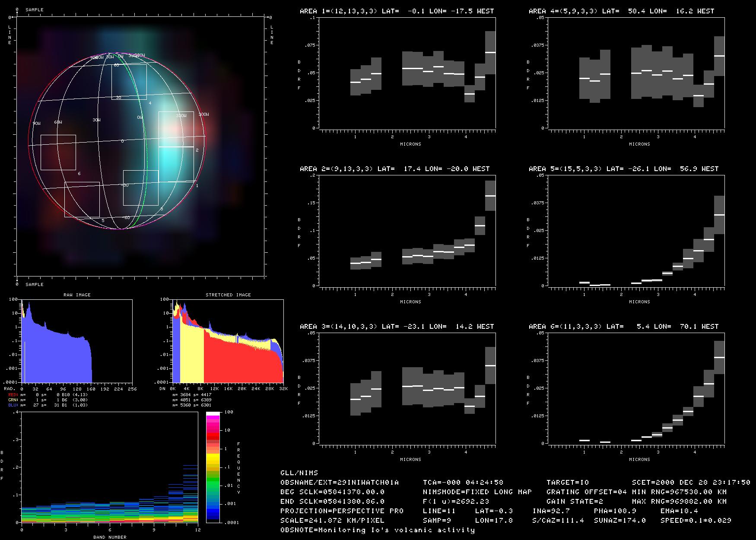Click the AREA 3 title text
Screen dimensions: 756x540
pyautogui.click(x=397, y=327)
